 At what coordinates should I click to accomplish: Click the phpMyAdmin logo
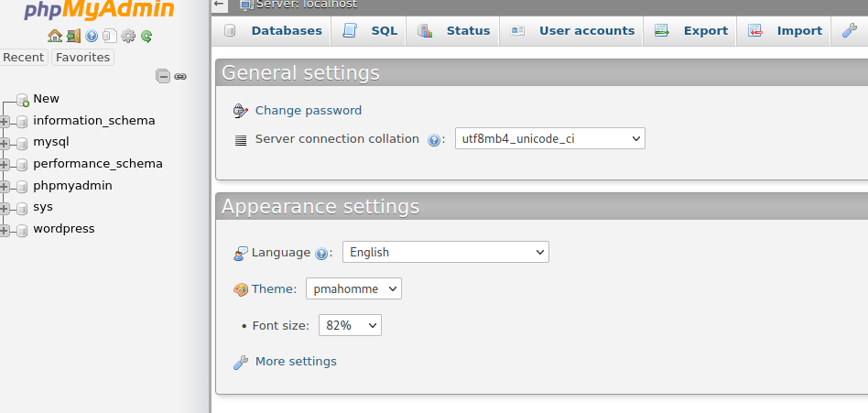(x=99, y=9)
